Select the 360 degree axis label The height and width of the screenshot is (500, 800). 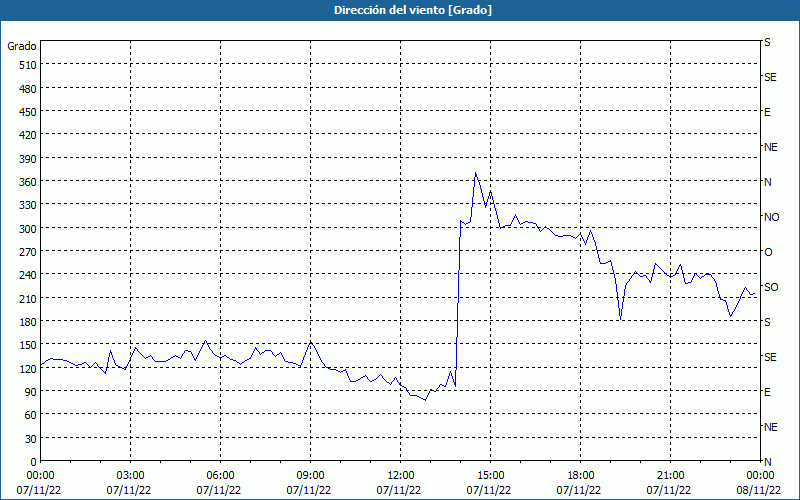28,182
